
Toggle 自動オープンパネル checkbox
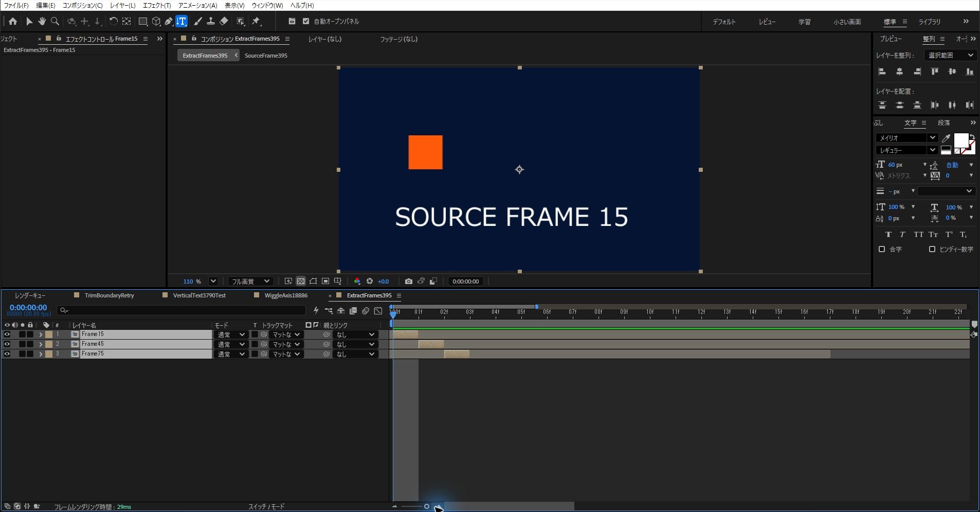click(306, 21)
